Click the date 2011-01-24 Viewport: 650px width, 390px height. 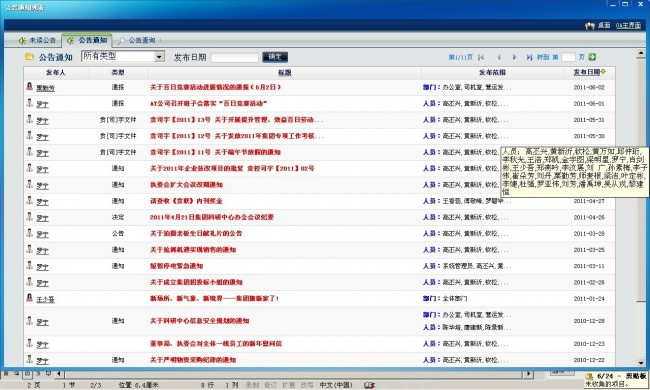(x=589, y=298)
